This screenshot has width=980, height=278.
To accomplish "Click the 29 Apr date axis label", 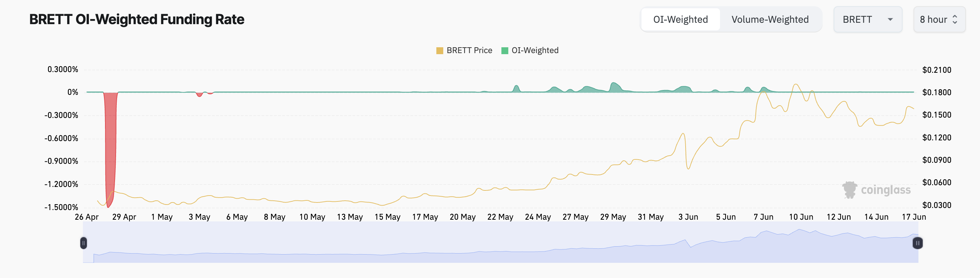I will 124,217.
